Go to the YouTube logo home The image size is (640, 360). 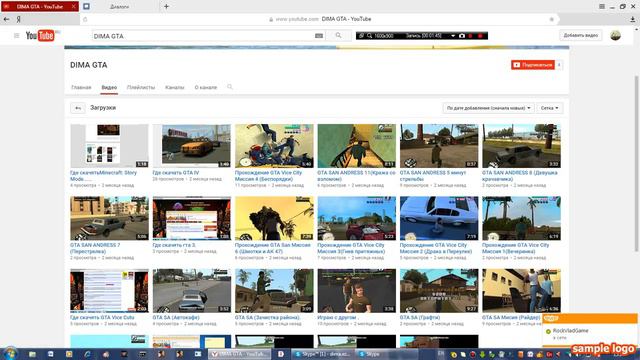tap(40, 36)
